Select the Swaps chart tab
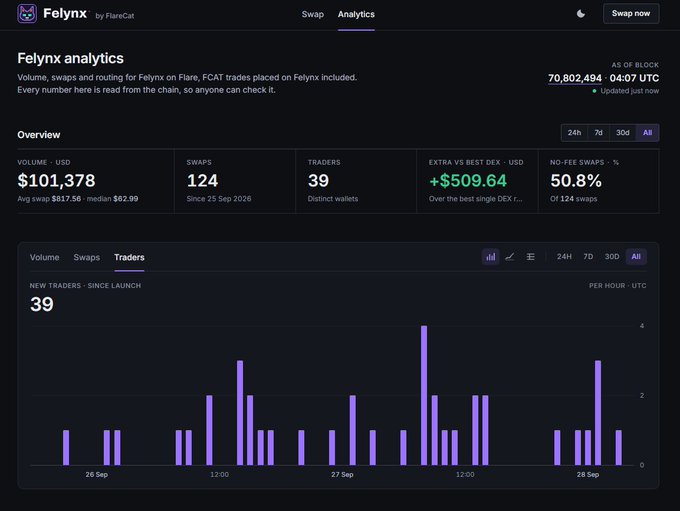Screen dimensions: 680x511 (x=87, y=257)
